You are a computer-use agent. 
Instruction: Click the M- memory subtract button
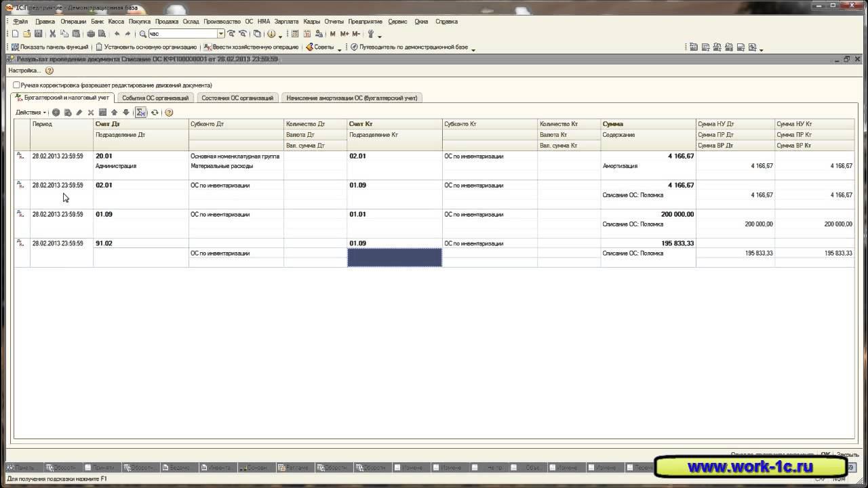pos(357,34)
